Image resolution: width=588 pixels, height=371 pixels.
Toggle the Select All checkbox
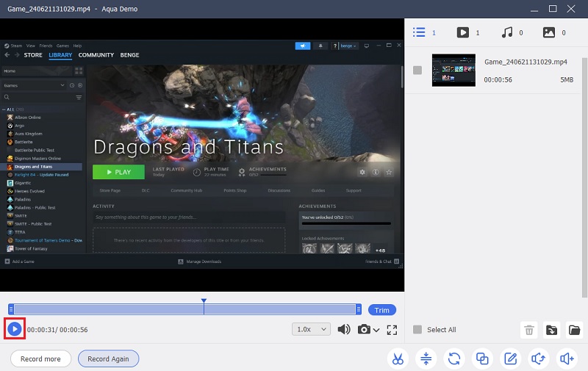pyautogui.click(x=417, y=329)
